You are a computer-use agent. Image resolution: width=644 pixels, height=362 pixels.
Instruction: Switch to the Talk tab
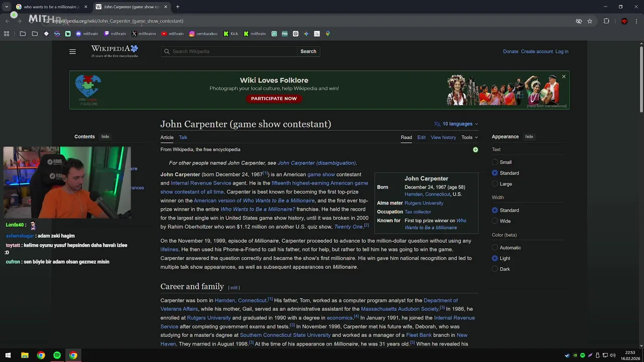pyautogui.click(x=183, y=137)
